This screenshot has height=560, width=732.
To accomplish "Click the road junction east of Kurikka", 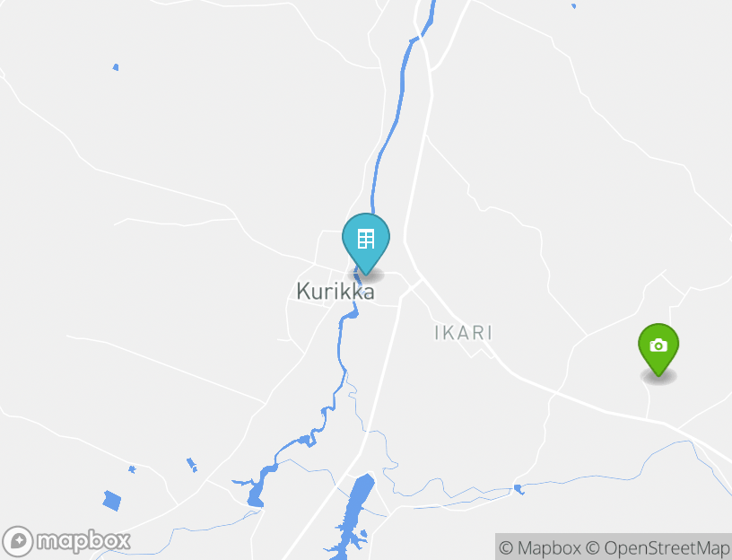I will pos(421,280).
